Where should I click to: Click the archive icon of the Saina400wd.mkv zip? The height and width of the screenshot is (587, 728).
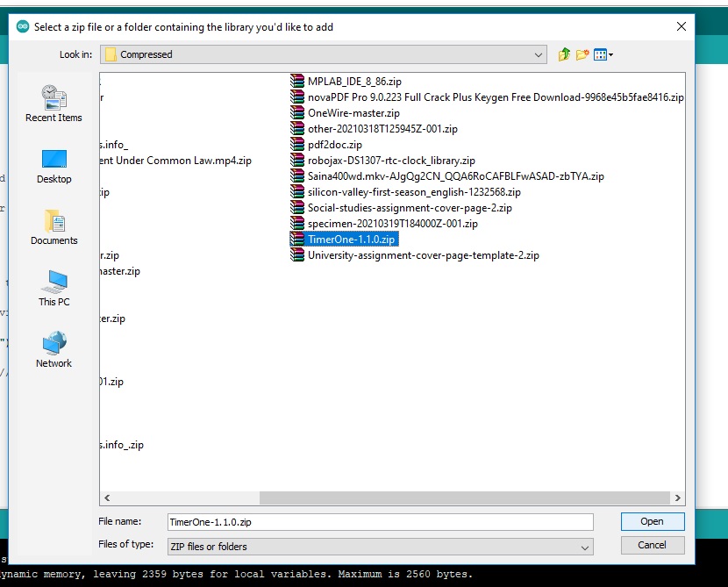point(297,176)
